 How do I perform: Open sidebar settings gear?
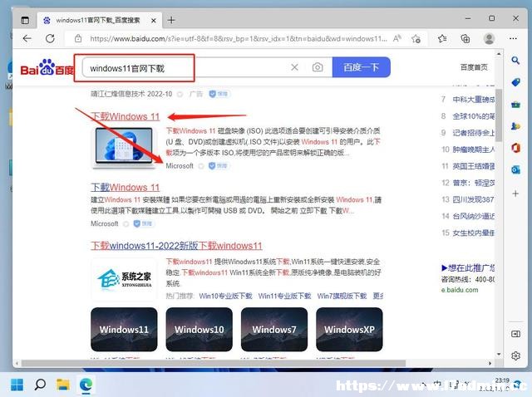click(x=515, y=355)
